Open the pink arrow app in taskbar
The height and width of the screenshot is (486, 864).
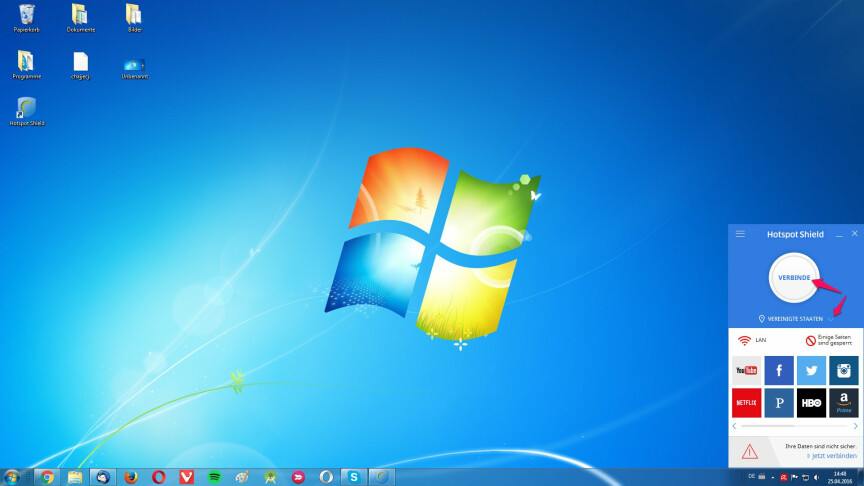298,477
